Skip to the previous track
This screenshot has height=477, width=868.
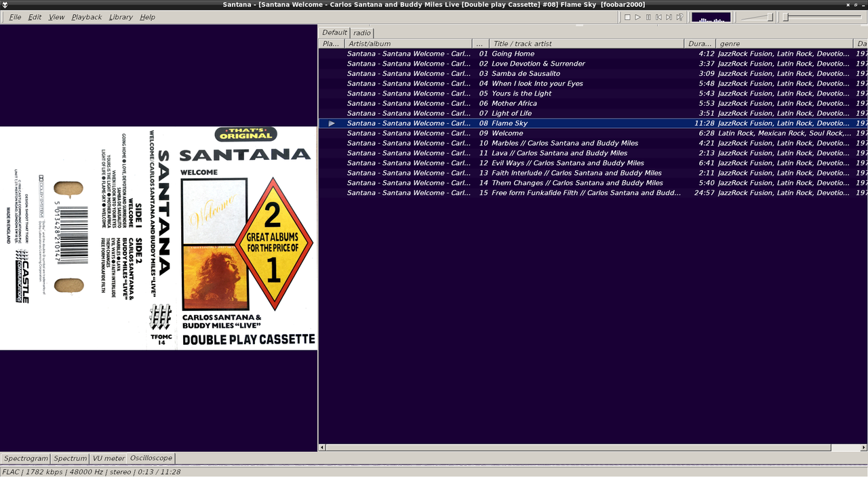658,17
